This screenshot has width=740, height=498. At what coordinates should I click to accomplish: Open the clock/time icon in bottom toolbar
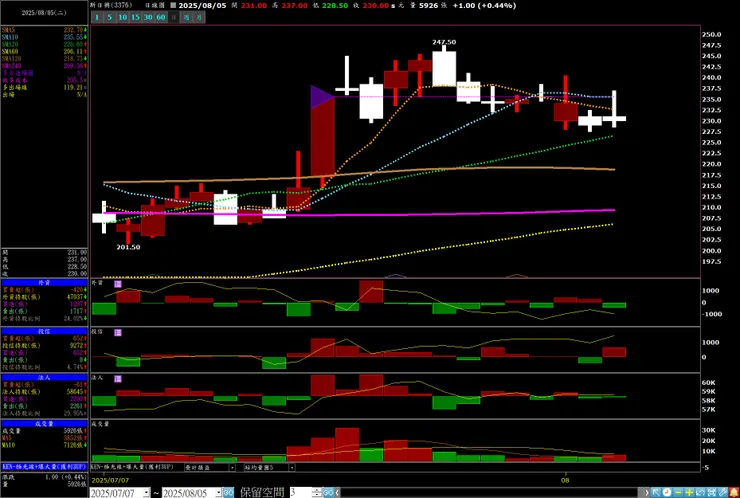pos(667,493)
